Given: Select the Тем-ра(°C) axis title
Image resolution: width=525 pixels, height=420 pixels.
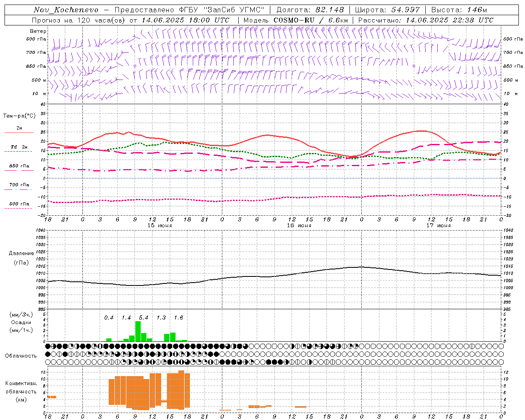Looking at the screenshot, I should click(x=19, y=116).
